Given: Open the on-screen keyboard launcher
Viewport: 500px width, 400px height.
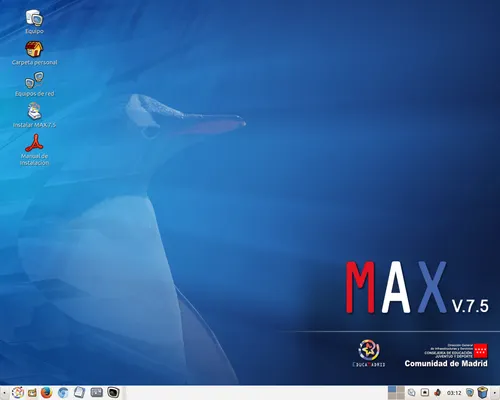Looking at the screenshot, I should point(96,392).
